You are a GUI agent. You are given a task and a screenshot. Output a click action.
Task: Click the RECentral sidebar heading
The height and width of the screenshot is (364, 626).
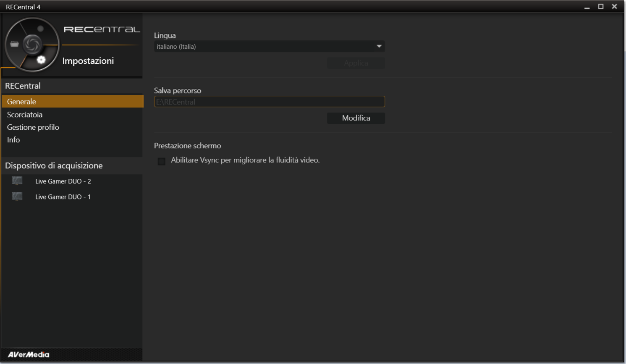pyautogui.click(x=23, y=86)
